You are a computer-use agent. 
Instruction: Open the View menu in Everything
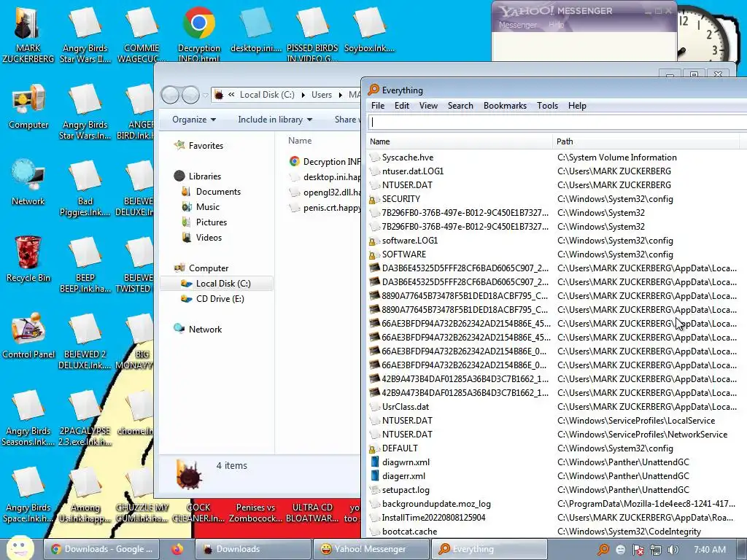click(428, 106)
